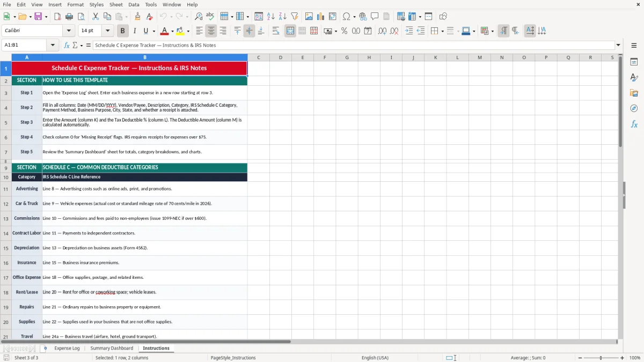Click Increase Indent icon

(x=409, y=31)
